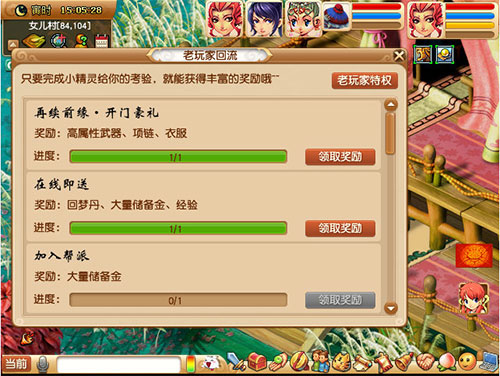Click the scrollbar down arrow in quest list
Screen dimensions: 500x376
pos(390,308)
